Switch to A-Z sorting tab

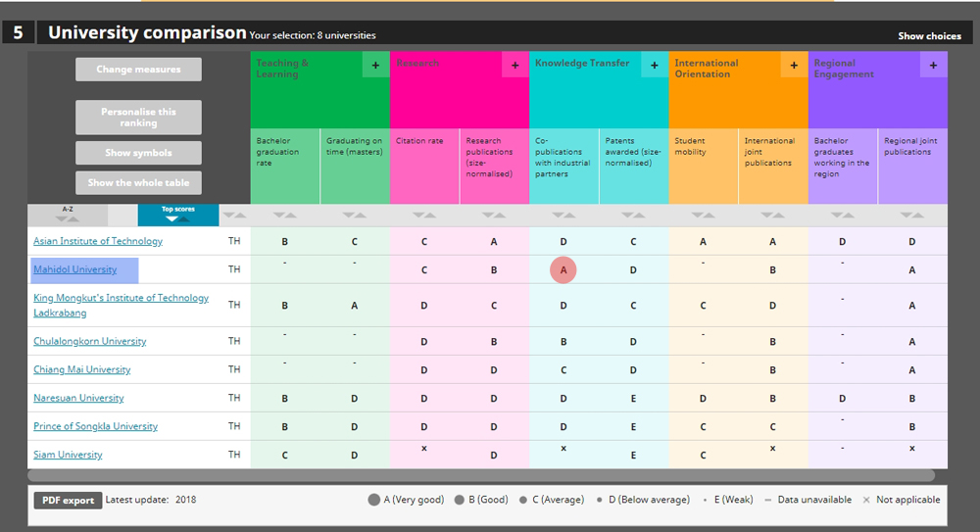68,214
